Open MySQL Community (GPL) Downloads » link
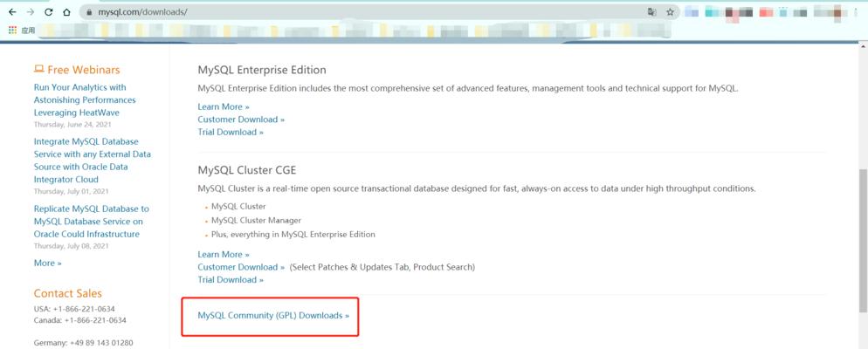868x349 pixels. tap(273, 315)
